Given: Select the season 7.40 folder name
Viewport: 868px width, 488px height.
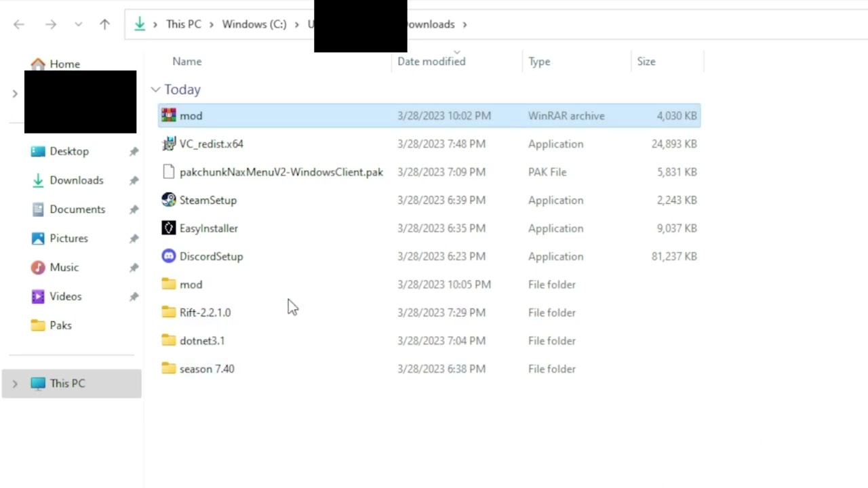Looking at the screenshot, I should (207, 369).
